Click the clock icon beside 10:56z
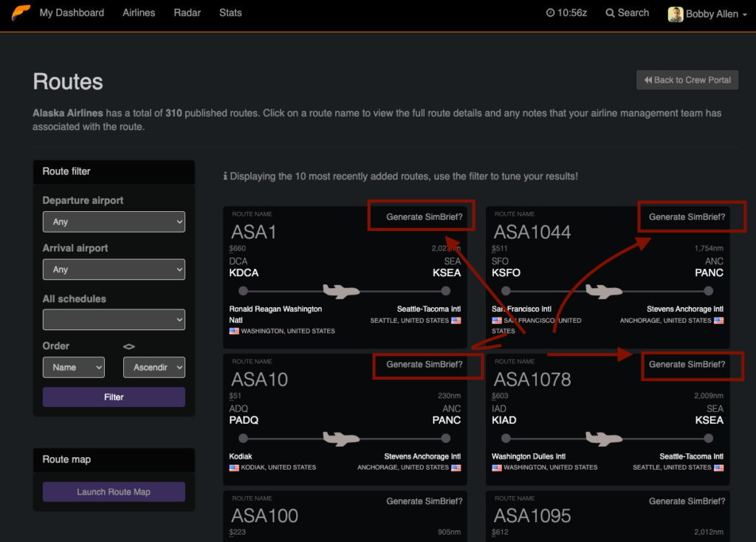This screenshot has width=756, height=542. (x=550, y=13)
